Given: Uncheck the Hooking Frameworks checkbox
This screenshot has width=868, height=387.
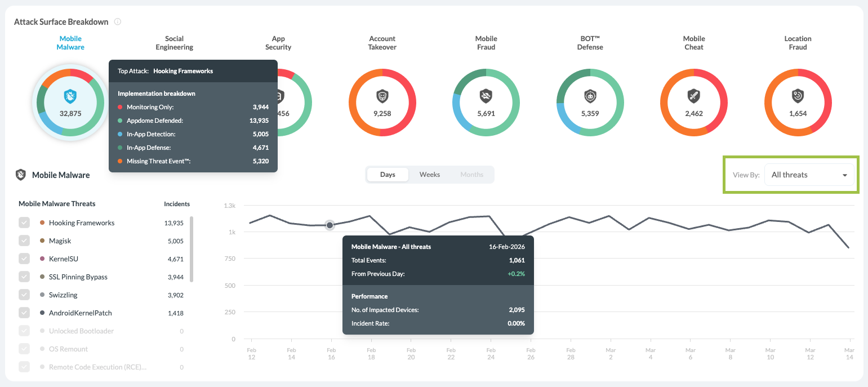Looking at the screenshot, I should tap(24, 223).
